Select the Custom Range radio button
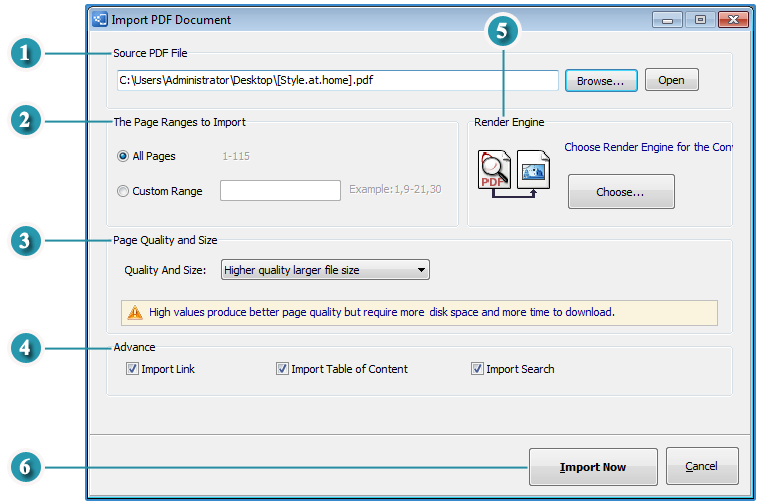This screenshot has height=504, width=763. (x=123, y=191)
